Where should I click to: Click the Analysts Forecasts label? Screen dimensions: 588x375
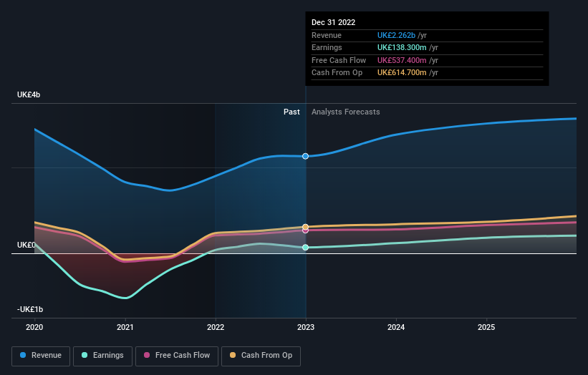click(345, 112)
